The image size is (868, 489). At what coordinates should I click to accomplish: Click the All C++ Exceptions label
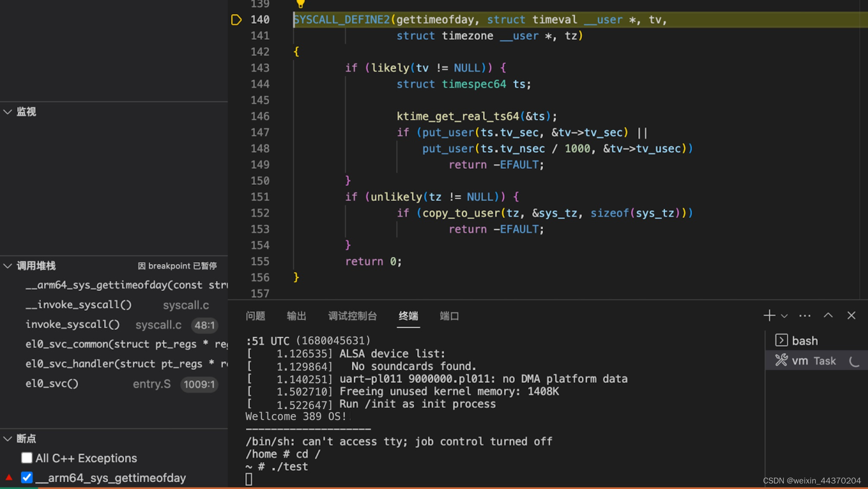click(x=86, y=458)
